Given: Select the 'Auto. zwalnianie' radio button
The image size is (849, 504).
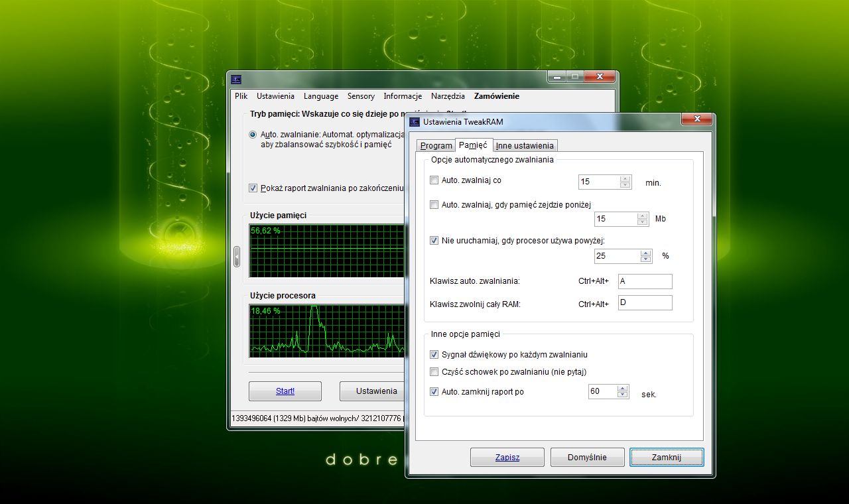Looking at the screenshot, I should 253,135.
